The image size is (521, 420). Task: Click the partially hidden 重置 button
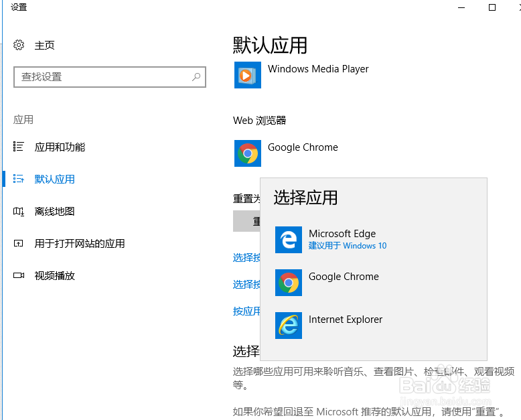pyautogui.click(x=246, y=221)
